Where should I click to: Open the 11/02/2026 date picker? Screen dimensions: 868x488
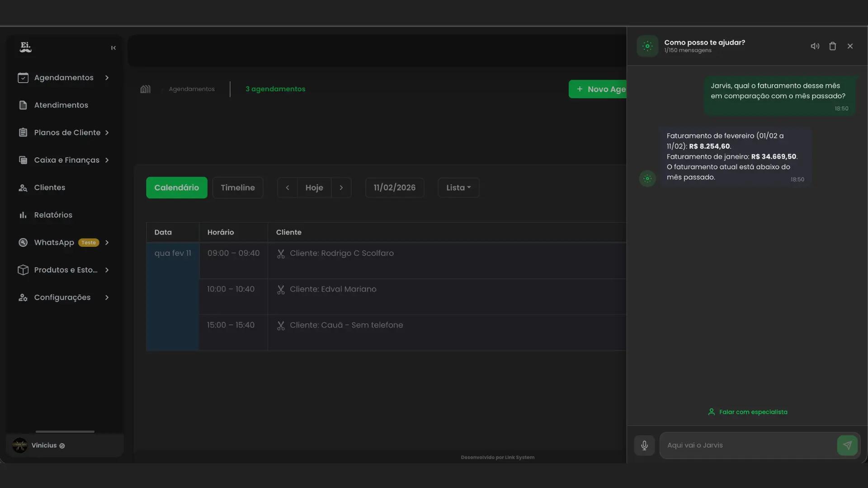(x=394, y=188)
